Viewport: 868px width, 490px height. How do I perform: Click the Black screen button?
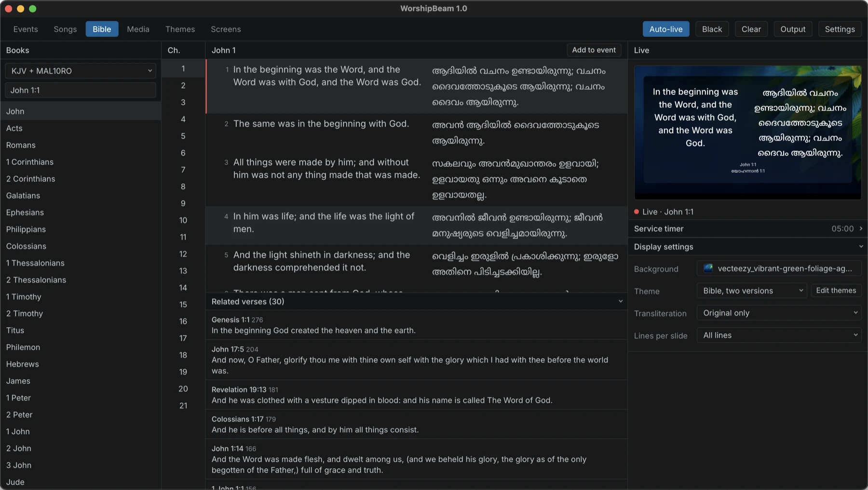click(712, 29)
